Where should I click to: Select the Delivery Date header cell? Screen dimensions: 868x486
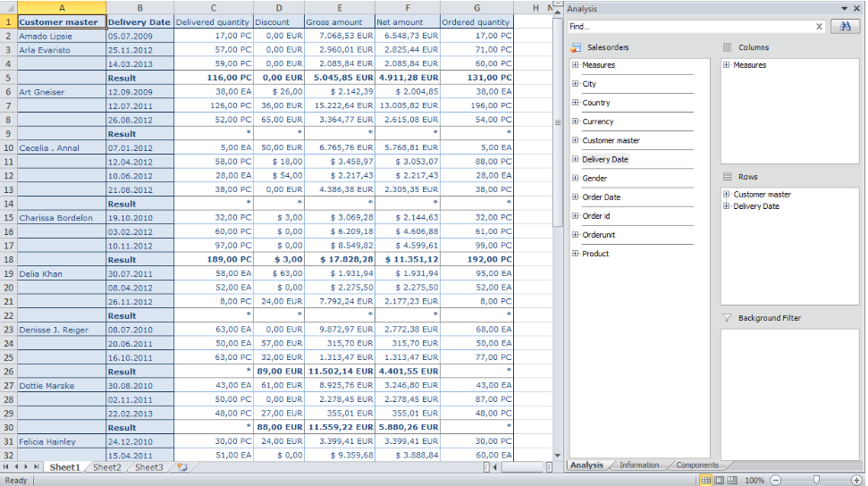[x=139, y=22]
